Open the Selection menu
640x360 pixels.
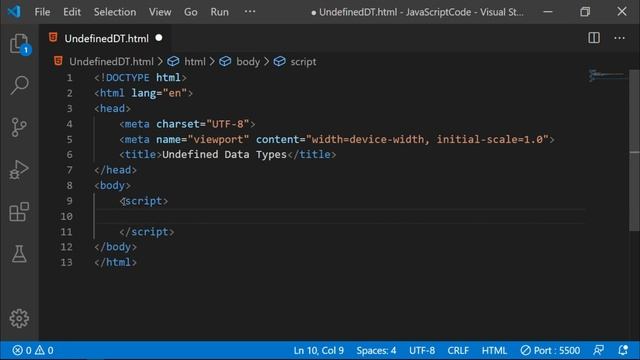tap(115, 12)
